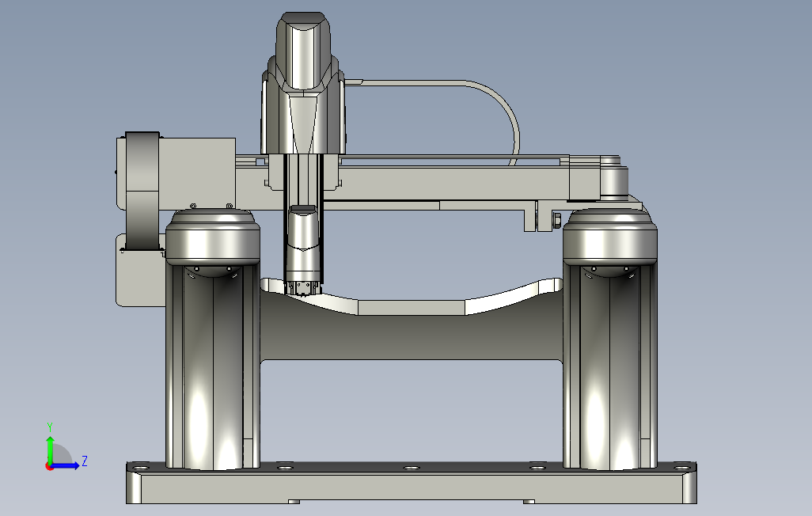Select the long flat base plate
The image size is (812, 516).
pyautogui.click(x=412, y=483)
